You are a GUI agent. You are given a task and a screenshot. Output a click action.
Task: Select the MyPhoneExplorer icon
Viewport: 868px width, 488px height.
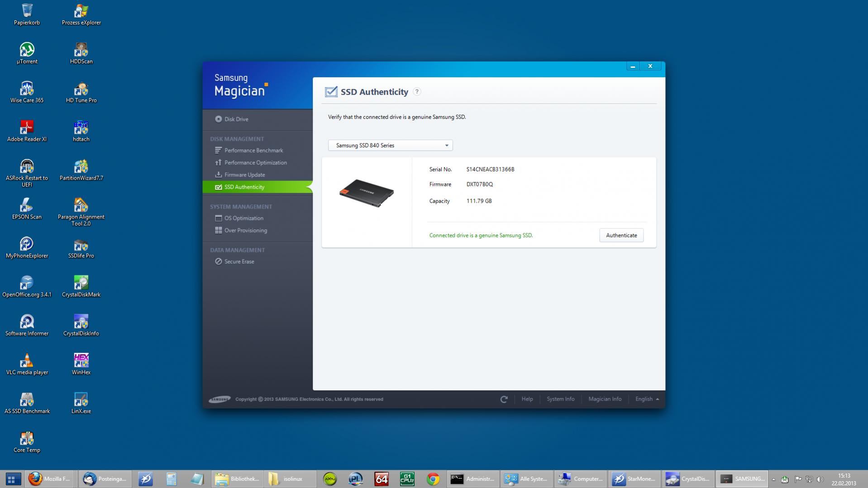click(27, 248)
